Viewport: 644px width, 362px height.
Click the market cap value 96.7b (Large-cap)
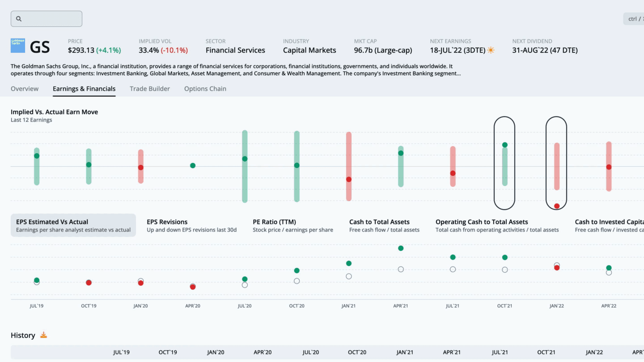pyautogui.click(x=383, y=50)
